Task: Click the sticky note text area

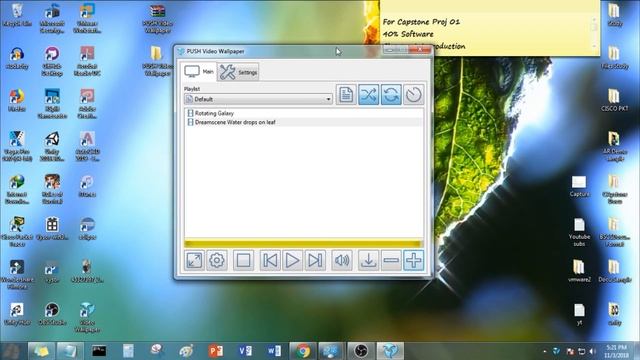Action: click(486, 33)
